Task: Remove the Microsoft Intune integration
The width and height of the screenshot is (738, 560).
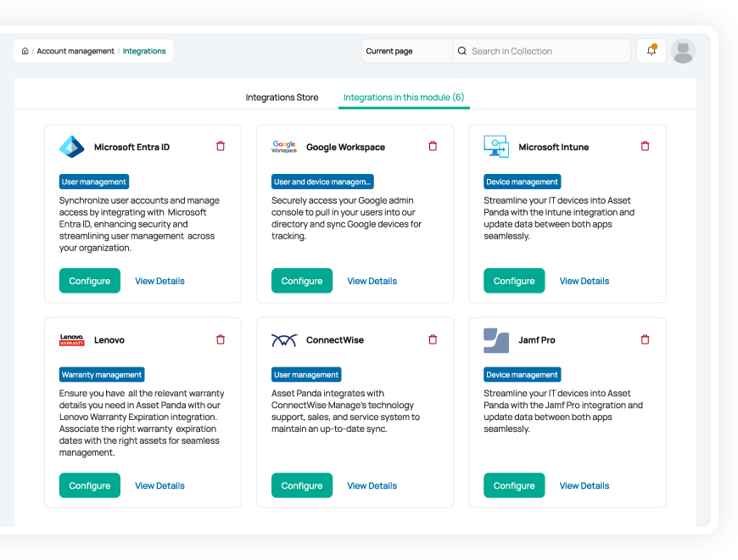Action: tap(645, 147)
